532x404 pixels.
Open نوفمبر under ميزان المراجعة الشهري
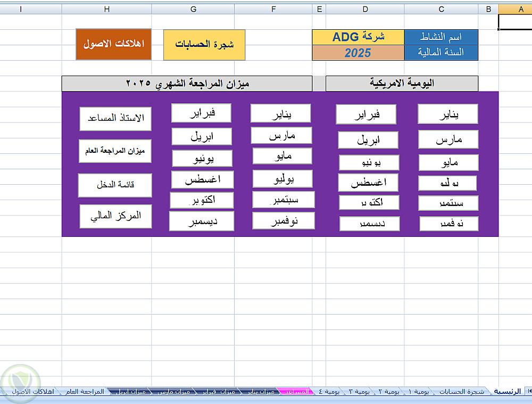pyautogui.click(x=284, y=221)
